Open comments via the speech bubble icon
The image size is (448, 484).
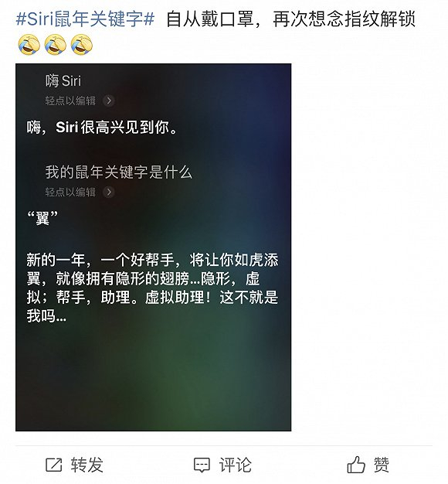point(202,465)
